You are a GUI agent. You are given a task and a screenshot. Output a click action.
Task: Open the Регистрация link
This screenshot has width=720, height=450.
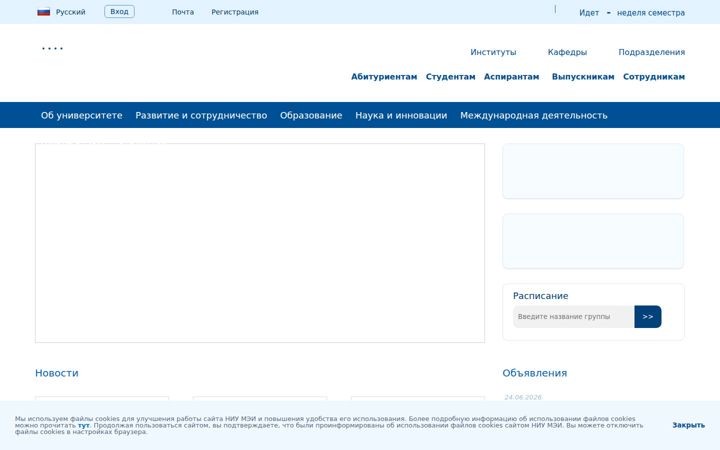pos(235,12)
